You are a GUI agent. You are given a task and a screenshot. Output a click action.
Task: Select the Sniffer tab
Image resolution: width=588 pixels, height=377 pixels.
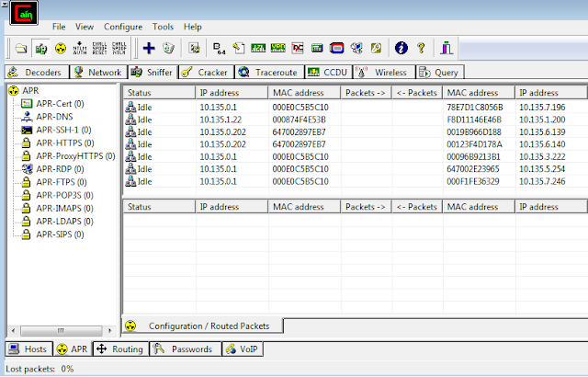[x=153, y=72]
